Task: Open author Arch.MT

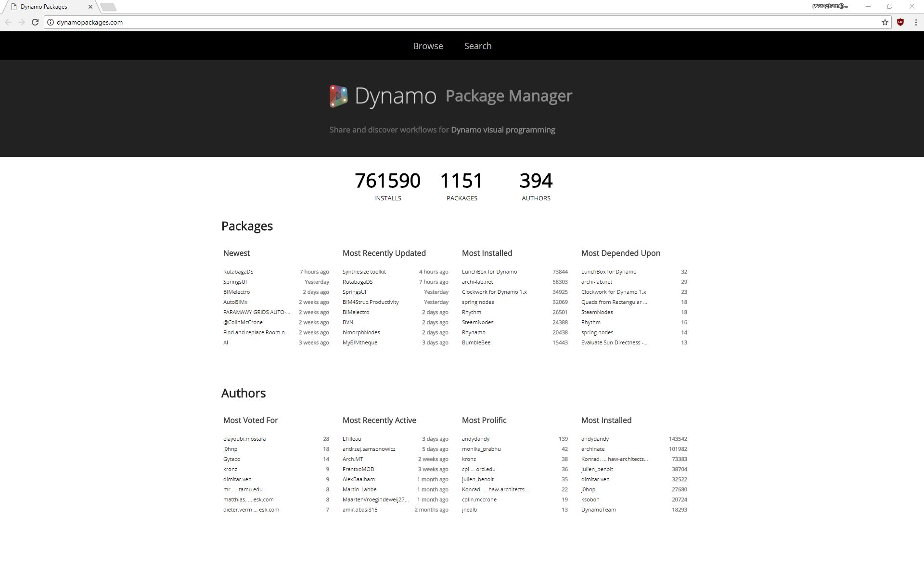Action: coord(353,459)
